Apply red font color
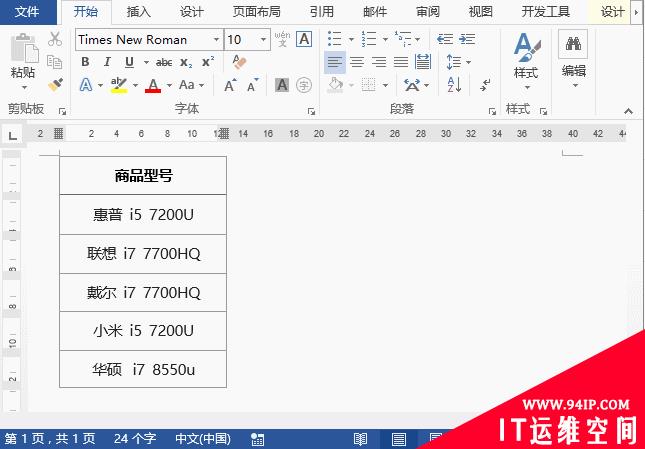This screenshot has height=449, width=645. coord(153,85)
